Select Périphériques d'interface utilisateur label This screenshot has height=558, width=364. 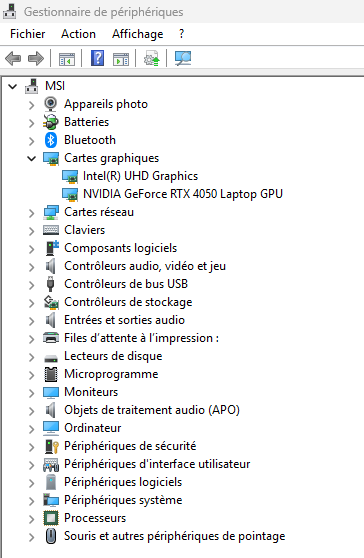157,464
